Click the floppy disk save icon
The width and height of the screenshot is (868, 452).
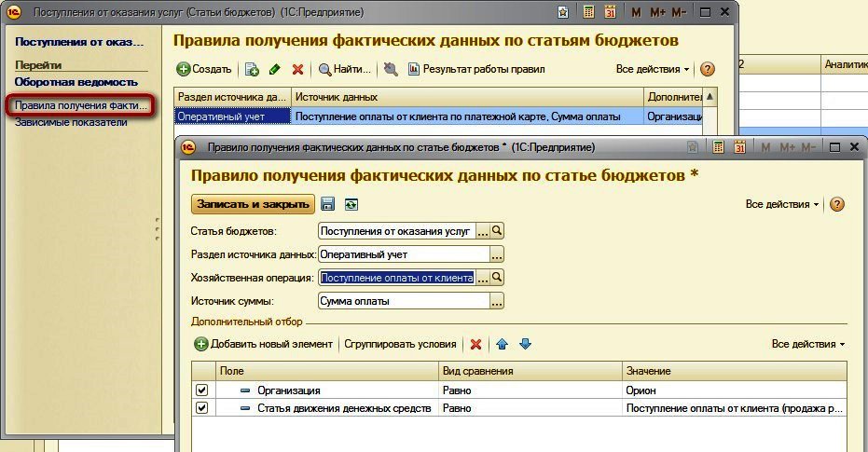(328, 204)
